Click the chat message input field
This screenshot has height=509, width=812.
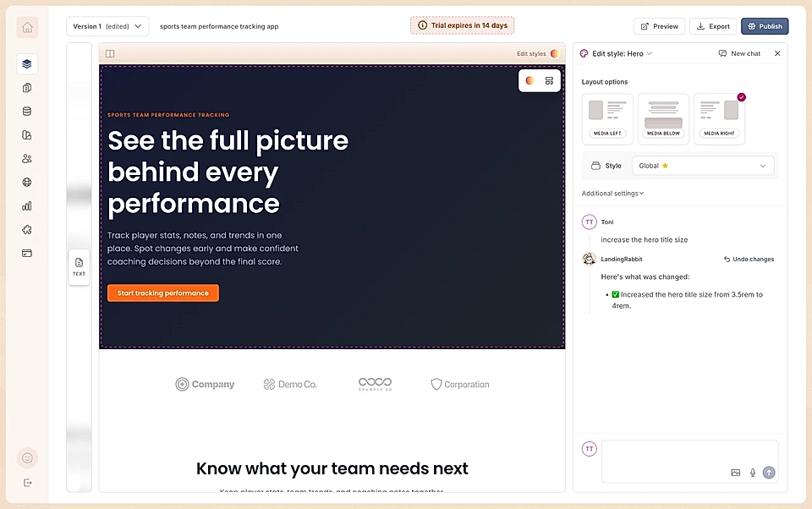click(690, 462)
